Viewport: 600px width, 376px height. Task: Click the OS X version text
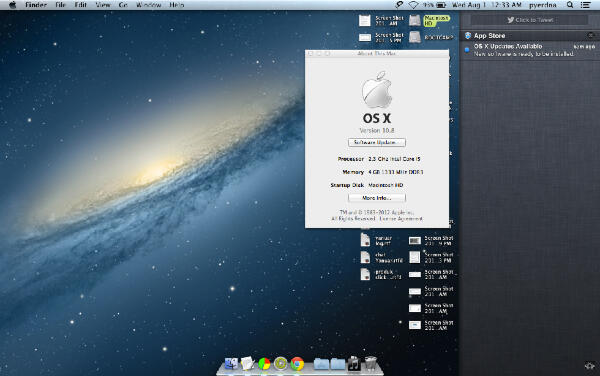pyautogui.click(x=377, y=130)
